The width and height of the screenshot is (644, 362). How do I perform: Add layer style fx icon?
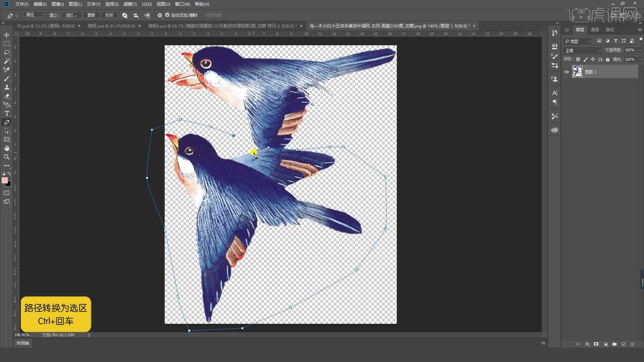pyautogui.click(x=587, y=344)
